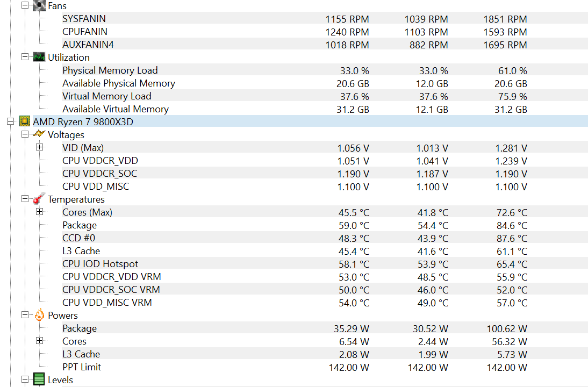
Task: Click CPUFANIN value 1240 RPM
Action: 347,32
